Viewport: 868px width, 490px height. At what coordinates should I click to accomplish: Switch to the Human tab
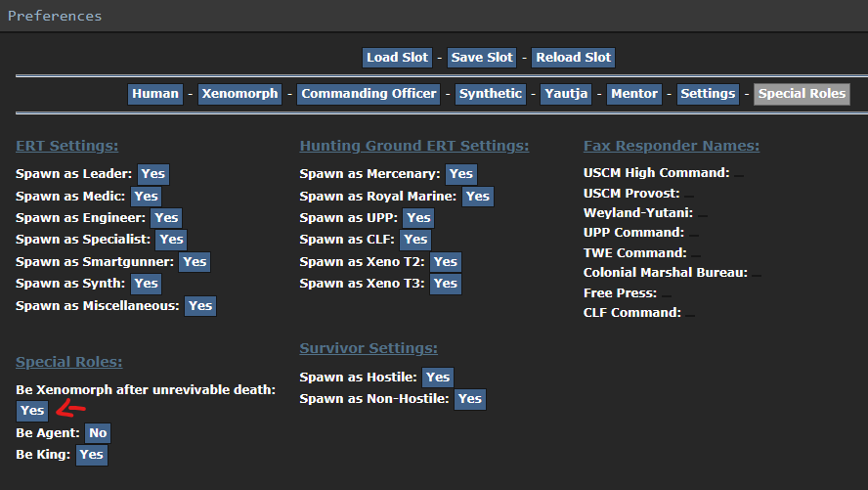(x=155, y=94)
